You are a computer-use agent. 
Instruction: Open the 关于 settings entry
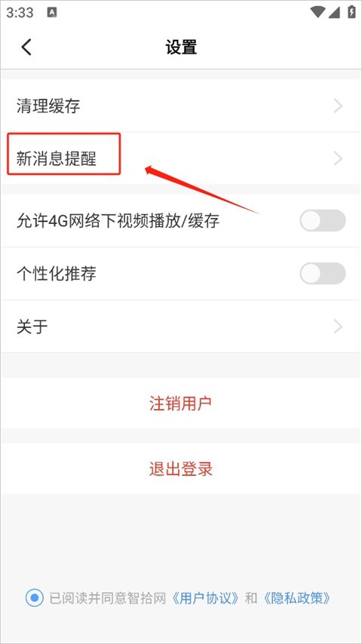pos(181,327)
